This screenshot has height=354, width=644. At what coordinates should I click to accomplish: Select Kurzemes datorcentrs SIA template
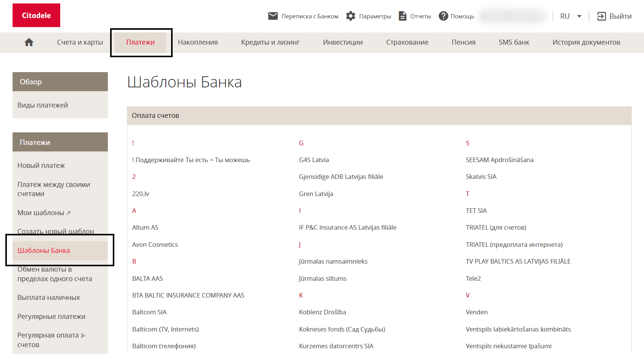point(336,346)
